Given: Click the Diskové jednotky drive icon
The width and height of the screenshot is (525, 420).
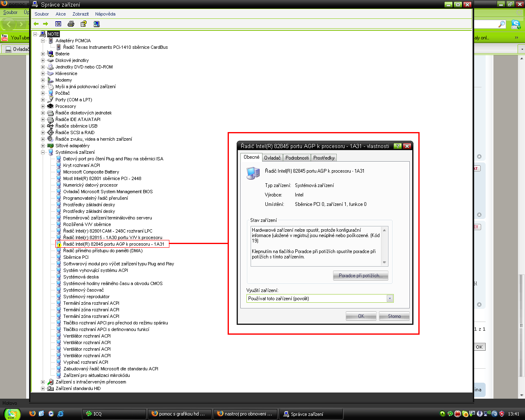Looking at the screenshot, I should pyautogui.click(x=50, y=60).
